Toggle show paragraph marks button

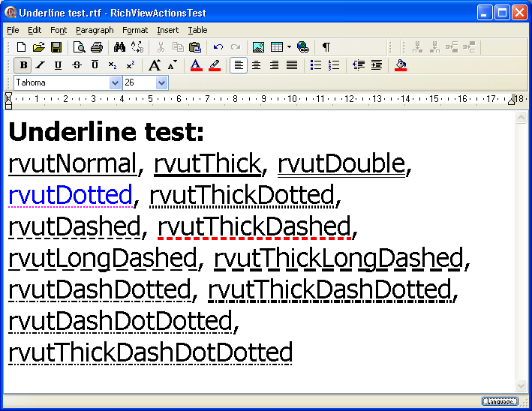point(326,47)
